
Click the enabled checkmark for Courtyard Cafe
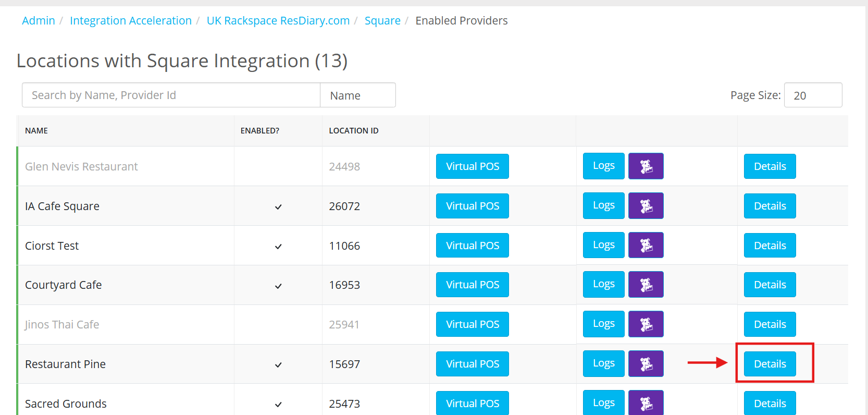(278, 286)
